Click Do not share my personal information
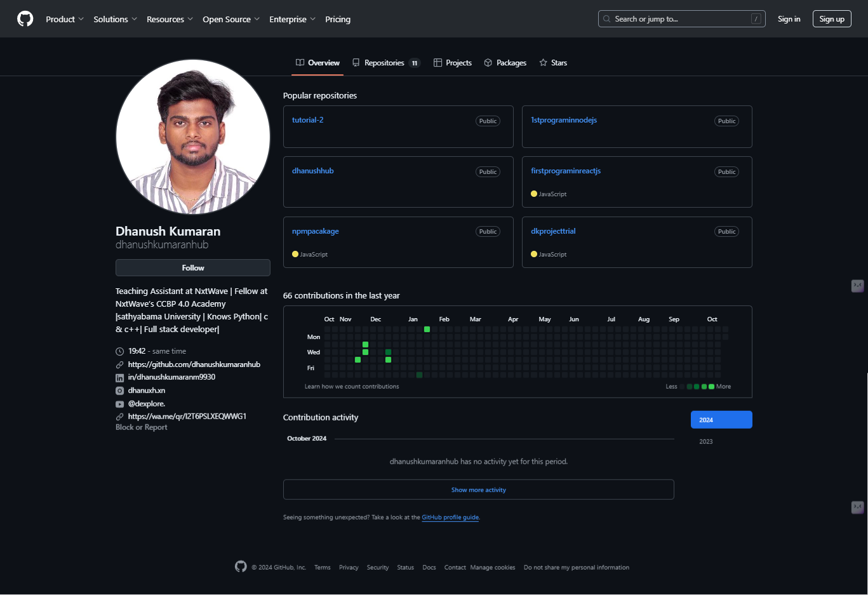The width and height of the screenshot is (868, 595). [577, 568]
